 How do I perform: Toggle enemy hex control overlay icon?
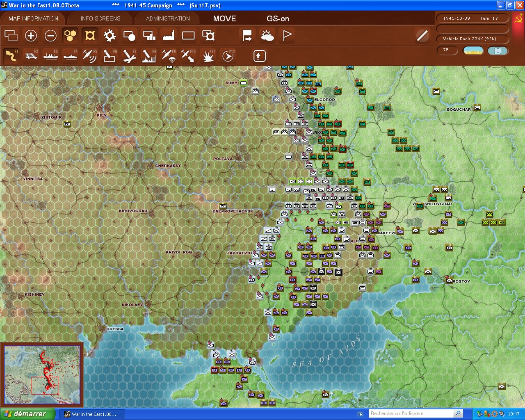90,36
